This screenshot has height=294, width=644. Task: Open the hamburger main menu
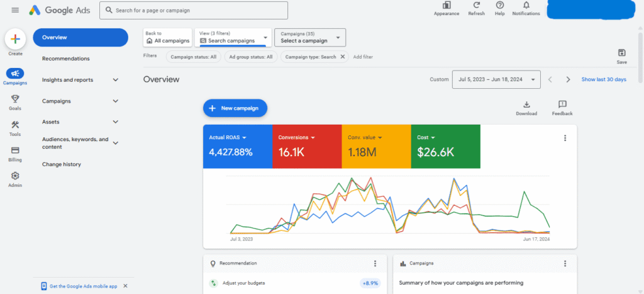[15, 11]
